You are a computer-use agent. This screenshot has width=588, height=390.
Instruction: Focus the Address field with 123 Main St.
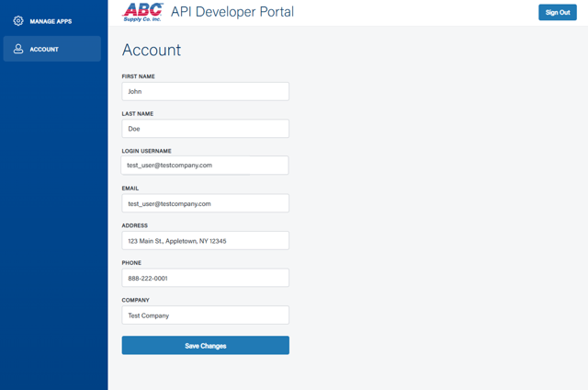(205, 241)
